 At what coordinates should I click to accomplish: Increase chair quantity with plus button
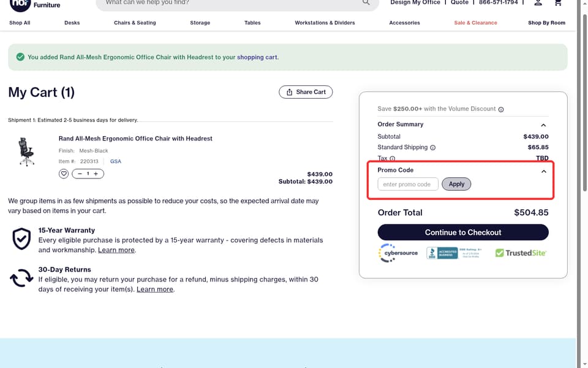click(x=96, y=174)
